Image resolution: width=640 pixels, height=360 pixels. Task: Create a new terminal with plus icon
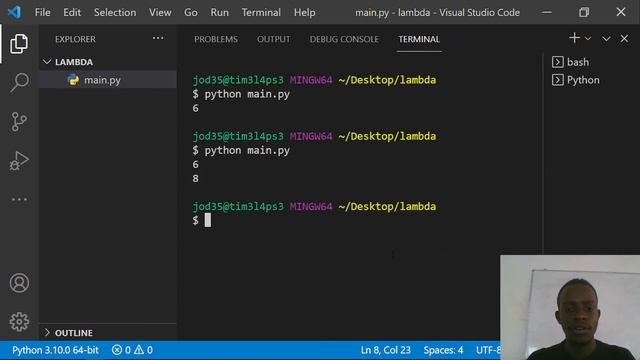point(574,38)
